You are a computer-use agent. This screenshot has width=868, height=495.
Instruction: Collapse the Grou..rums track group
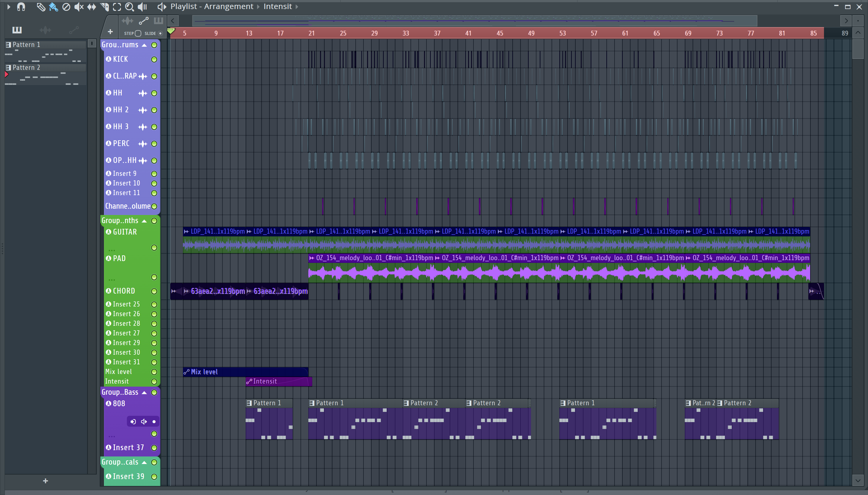(x=144, y=45)
